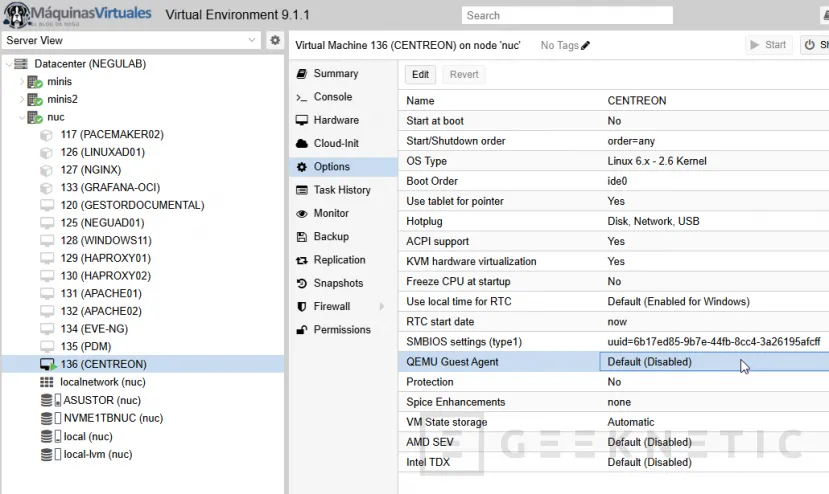Click the nuc node icon
The image size is (829, 494).
point(35,117)
